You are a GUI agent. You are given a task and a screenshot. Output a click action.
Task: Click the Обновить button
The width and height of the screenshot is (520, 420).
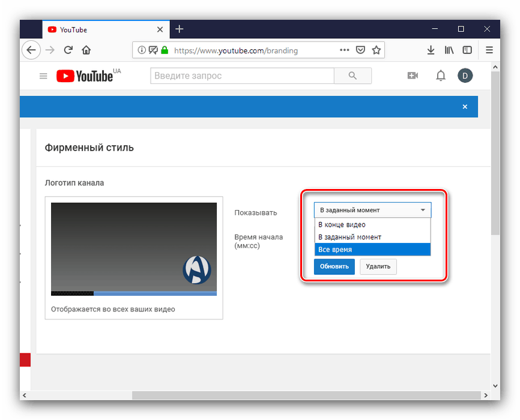pos(334,266)
